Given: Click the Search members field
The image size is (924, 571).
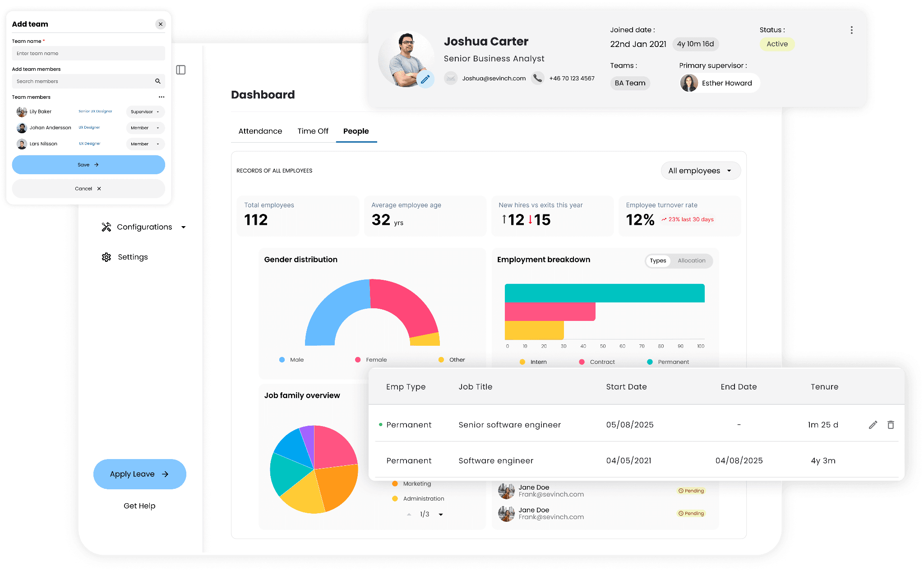Looking at the screenshot, I should coord(88,82).
